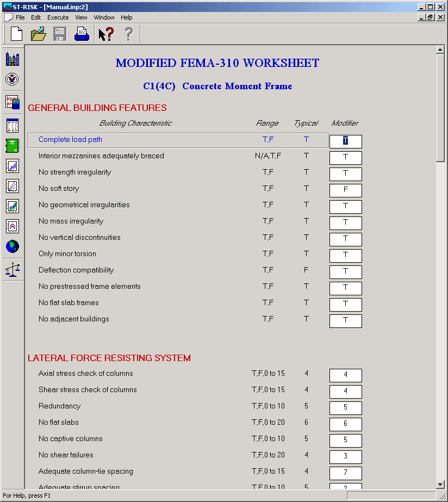Image resolution: width=448 pixels, height=502 pixels.
Task: Open the seismograph calculator sidebar icon
Action: [12, 102]
